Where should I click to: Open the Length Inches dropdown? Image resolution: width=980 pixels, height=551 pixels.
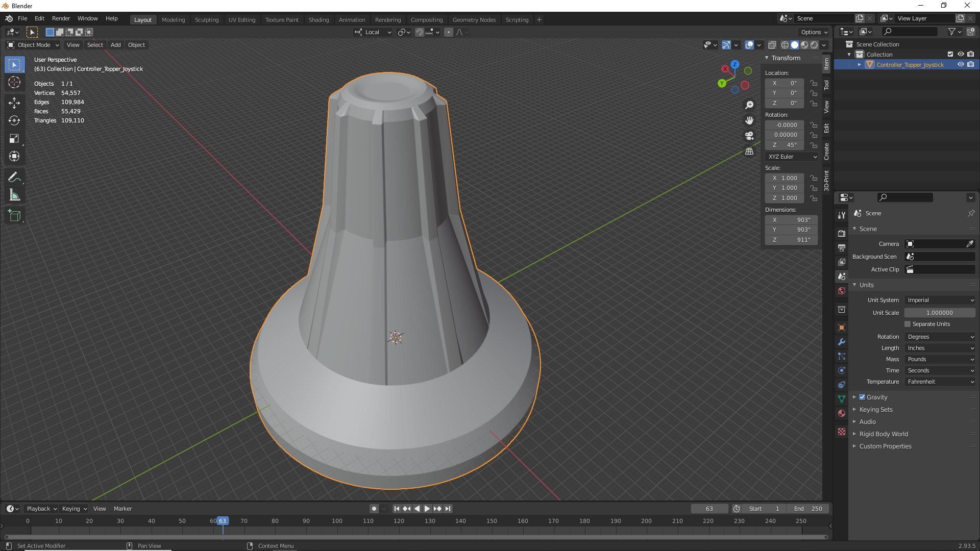pos(940,348)
